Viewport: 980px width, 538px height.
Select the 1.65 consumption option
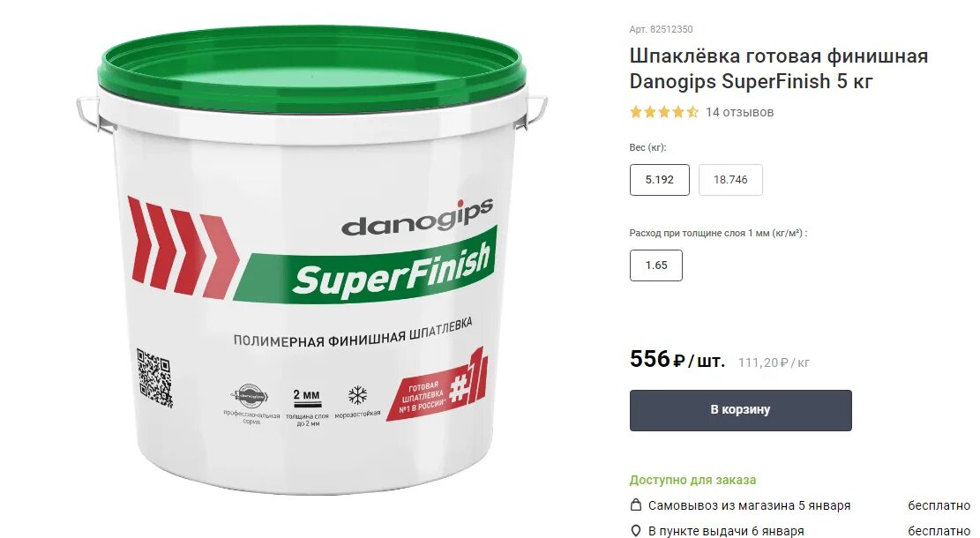tap(656, 265)
